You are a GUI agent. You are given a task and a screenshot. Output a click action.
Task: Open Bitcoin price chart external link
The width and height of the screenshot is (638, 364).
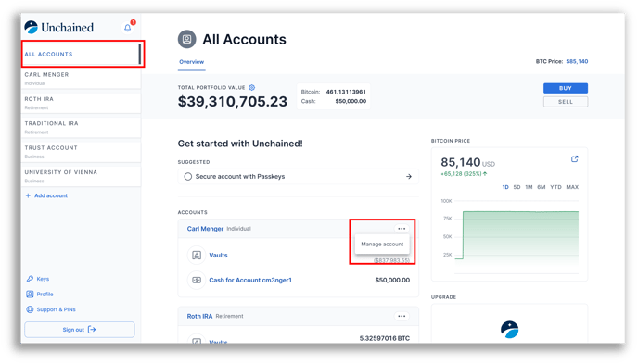coord(575,158)
